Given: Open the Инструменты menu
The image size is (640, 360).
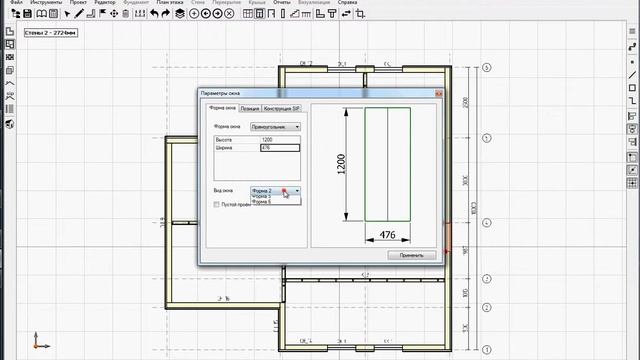Looking at the screenshot, I should [46, 2].
